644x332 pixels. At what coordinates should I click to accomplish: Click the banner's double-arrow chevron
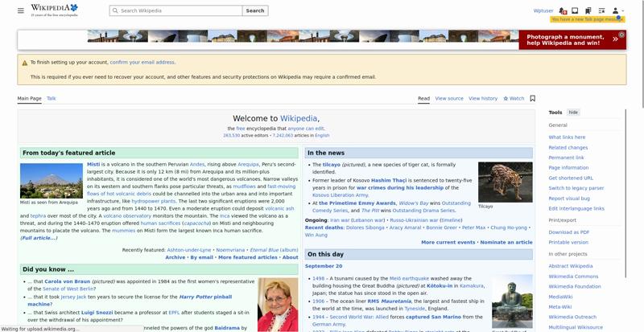[615, 39]
